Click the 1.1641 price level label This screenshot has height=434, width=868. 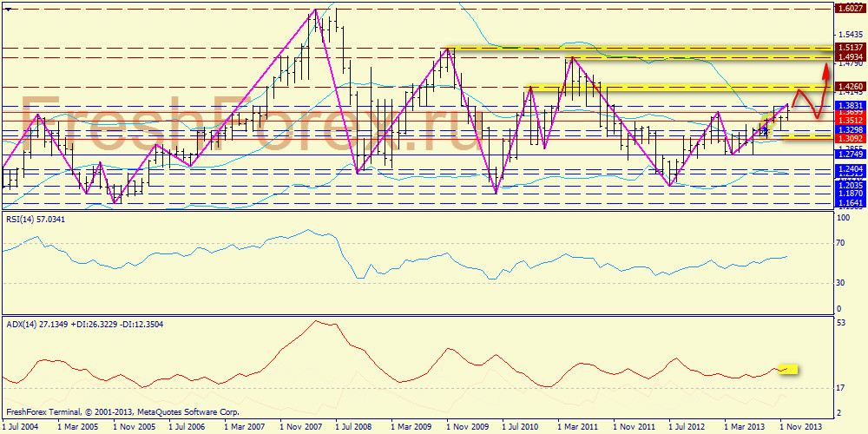pyautogui.click(x=849, y=202)
